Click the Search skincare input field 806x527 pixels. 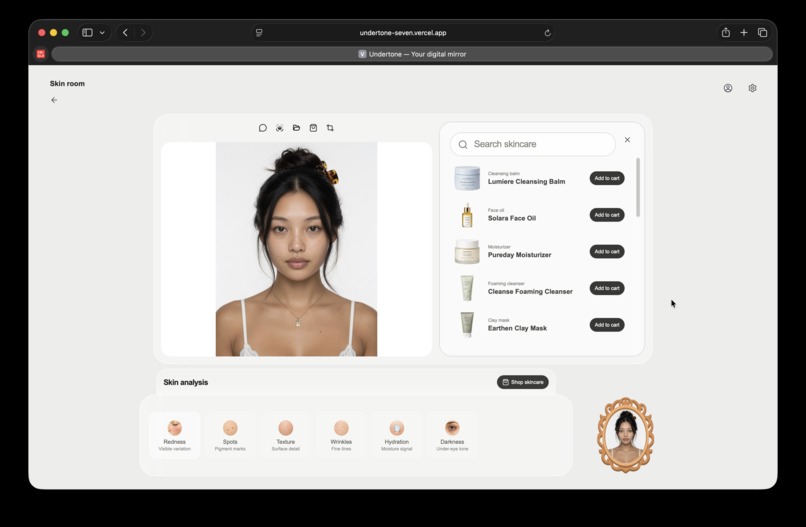533,144
